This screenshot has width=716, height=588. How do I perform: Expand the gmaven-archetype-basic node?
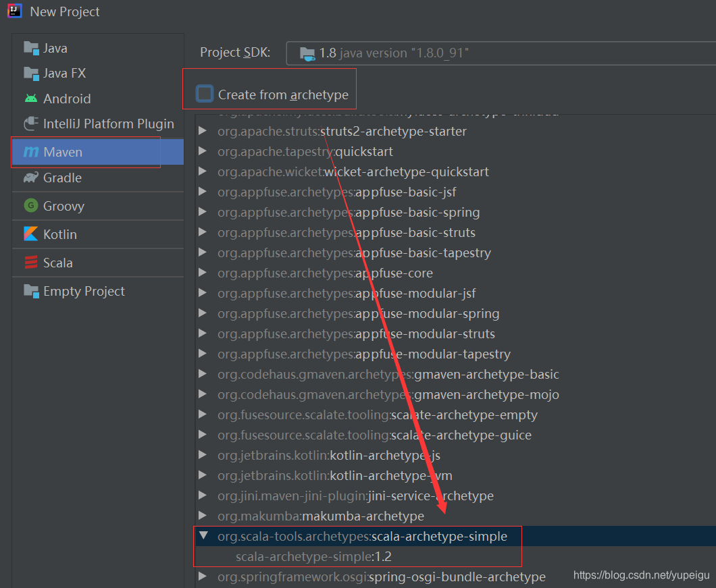pos(203,374)
